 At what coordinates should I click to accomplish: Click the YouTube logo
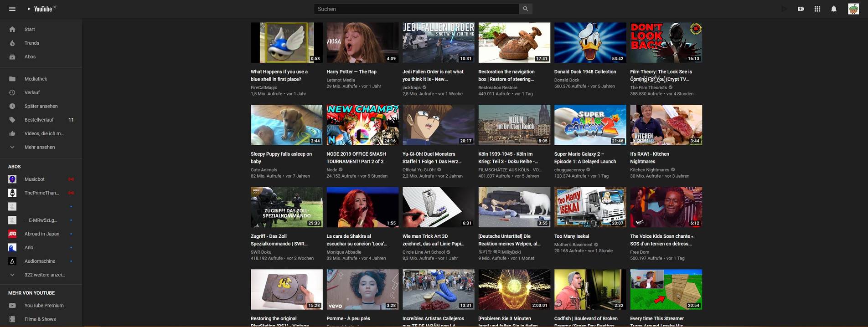(42, 9)
